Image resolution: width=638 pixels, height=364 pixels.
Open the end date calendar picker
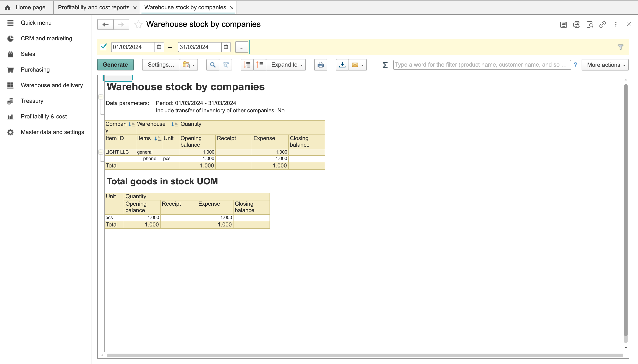pyautogui.click(x=226, y=47)
